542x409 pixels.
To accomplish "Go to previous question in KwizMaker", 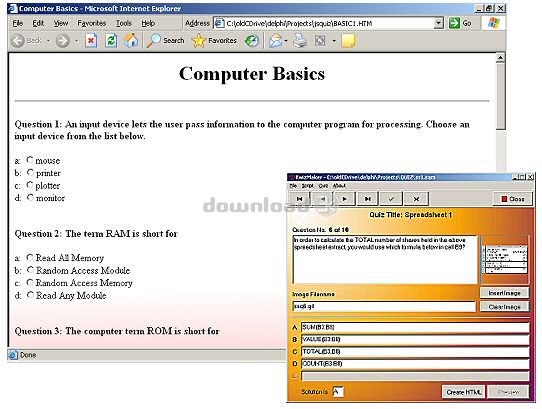I will [x=323, y=199].
